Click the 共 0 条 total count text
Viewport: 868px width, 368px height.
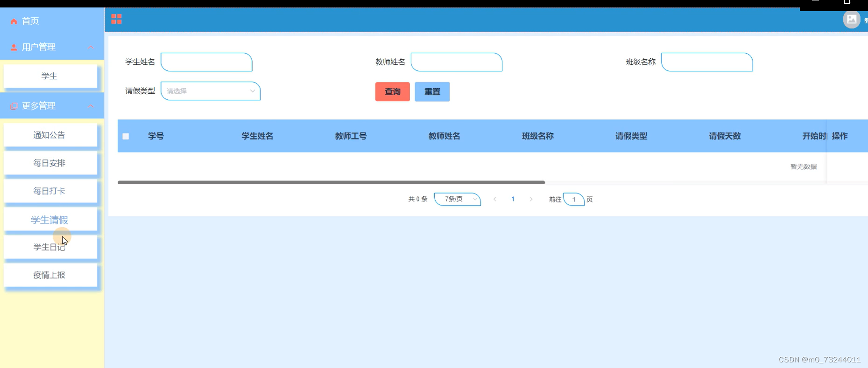418,199
